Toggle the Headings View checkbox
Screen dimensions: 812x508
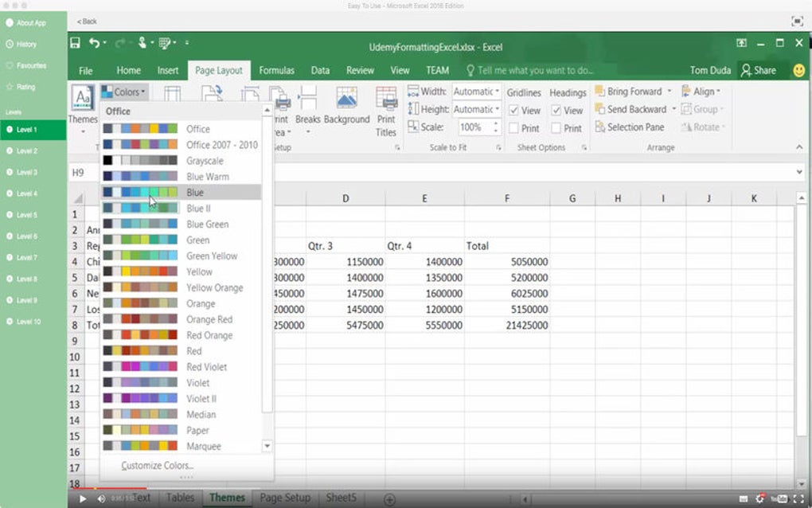tap(556, 111)
